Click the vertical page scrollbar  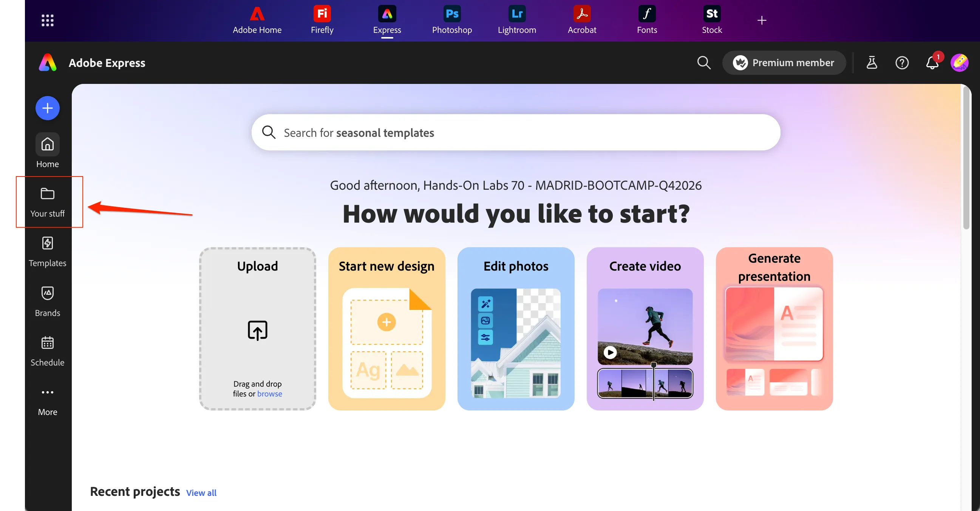(x=966, y=158)
